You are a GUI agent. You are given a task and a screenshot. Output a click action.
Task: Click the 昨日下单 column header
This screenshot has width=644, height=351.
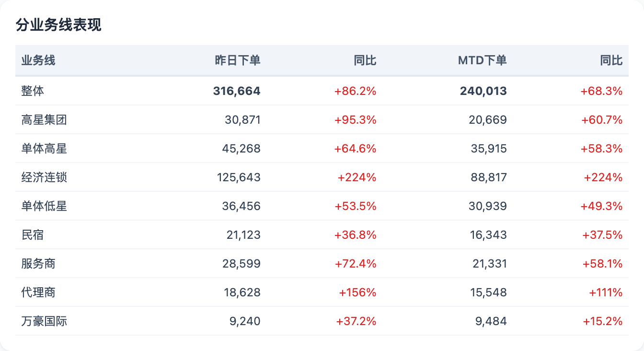[238, 60]
